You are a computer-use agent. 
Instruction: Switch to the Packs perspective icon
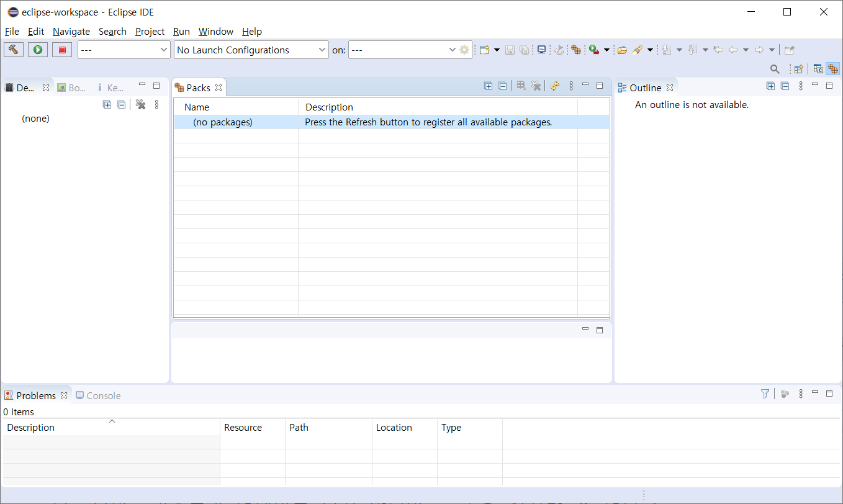click(832, 69)
